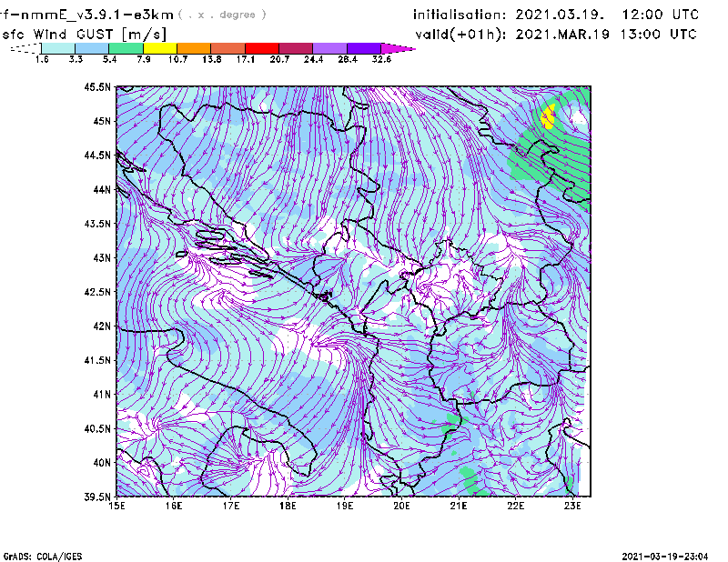Click legend value 13.8
The height and width of the screenshot is (562, 728).
pyautogui.click(x=212, y=59)
